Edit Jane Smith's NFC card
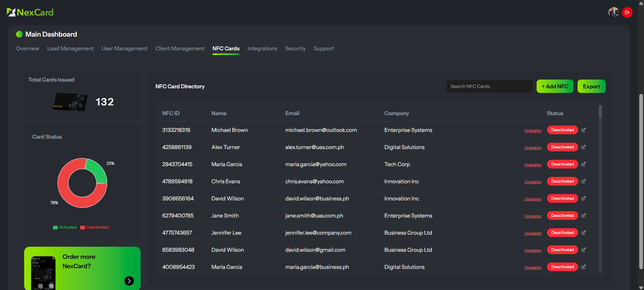Image resolution: width=644 pixels, height=290 pixels. (x=584, y=215)
